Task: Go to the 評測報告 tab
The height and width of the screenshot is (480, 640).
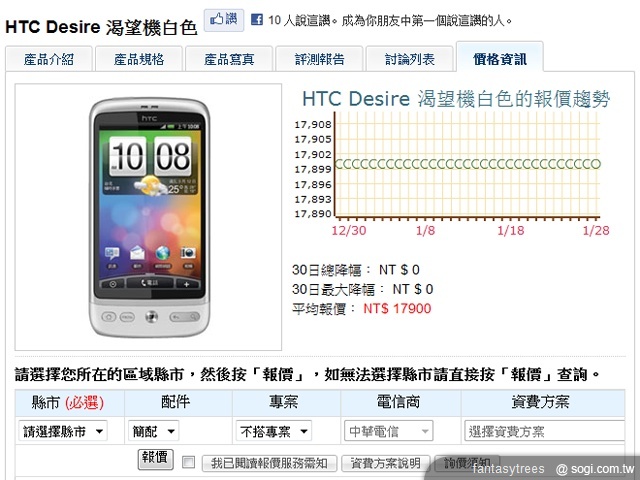Action: [320, 59]
